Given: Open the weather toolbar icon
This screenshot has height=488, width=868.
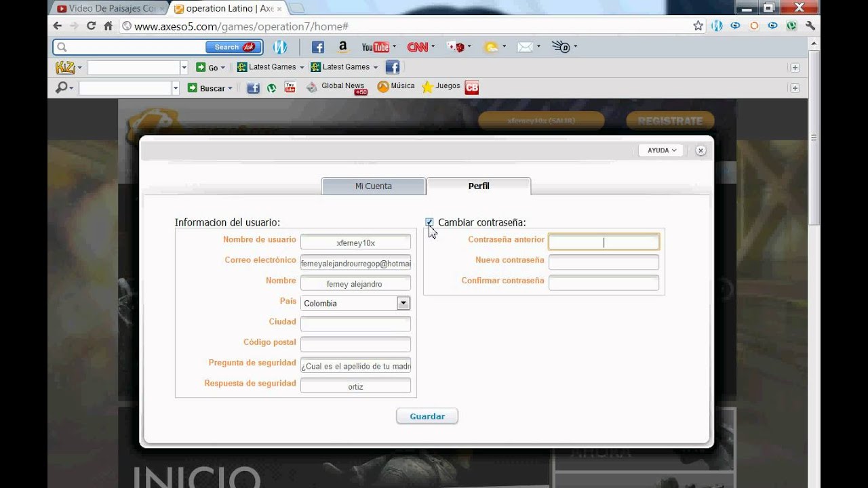Looking at the screenshot, I should [490, 47].
